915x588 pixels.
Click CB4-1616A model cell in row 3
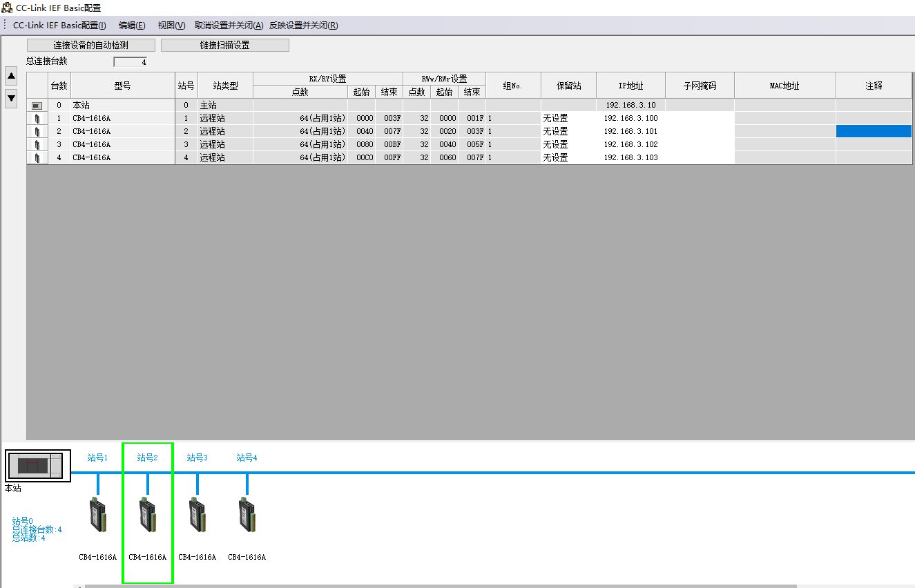click(x=122, y=145)
